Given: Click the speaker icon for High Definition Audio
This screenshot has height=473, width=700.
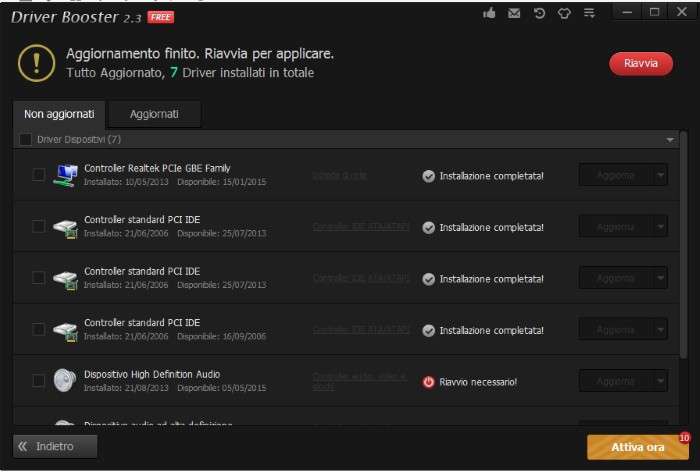Looking at the screenshot, I should click(65, 381).
